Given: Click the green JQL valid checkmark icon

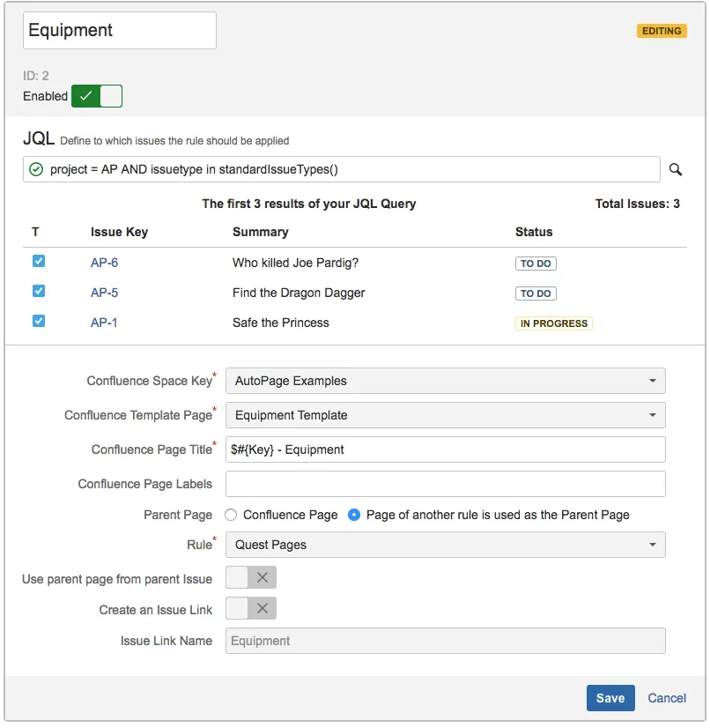Looking at the screenshot, I should click(36, 169).
